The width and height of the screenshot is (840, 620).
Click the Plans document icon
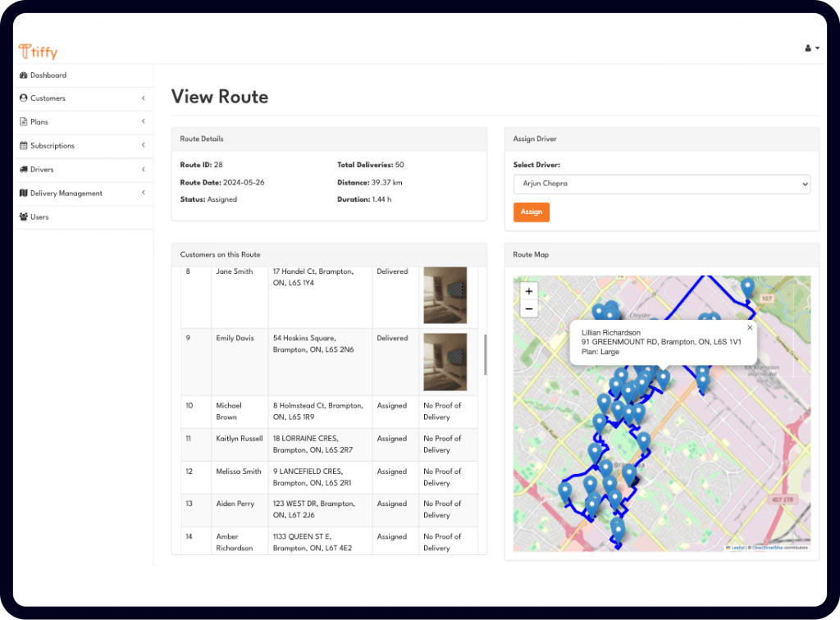click(x=23, y=122)
